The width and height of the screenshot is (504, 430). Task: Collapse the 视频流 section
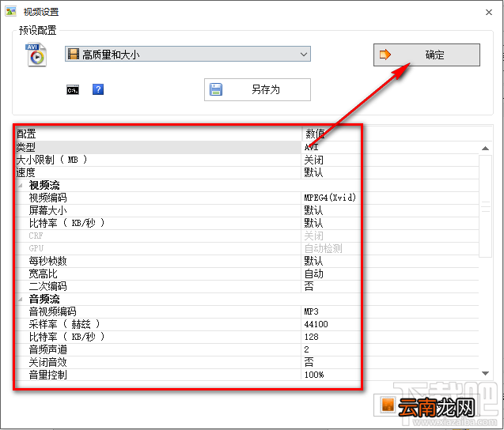21,185
